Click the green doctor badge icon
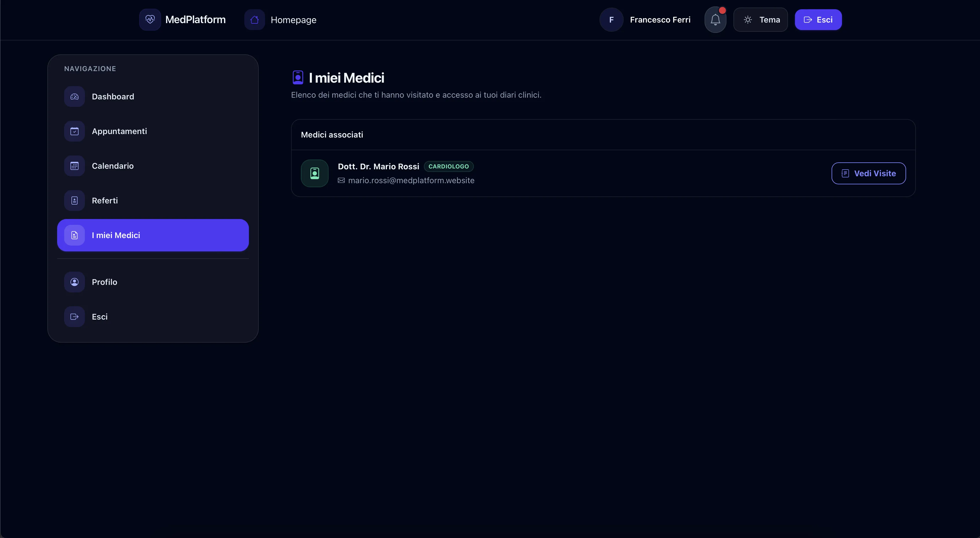This screenshot has width=980, height=538. click(x=315, y=173)
